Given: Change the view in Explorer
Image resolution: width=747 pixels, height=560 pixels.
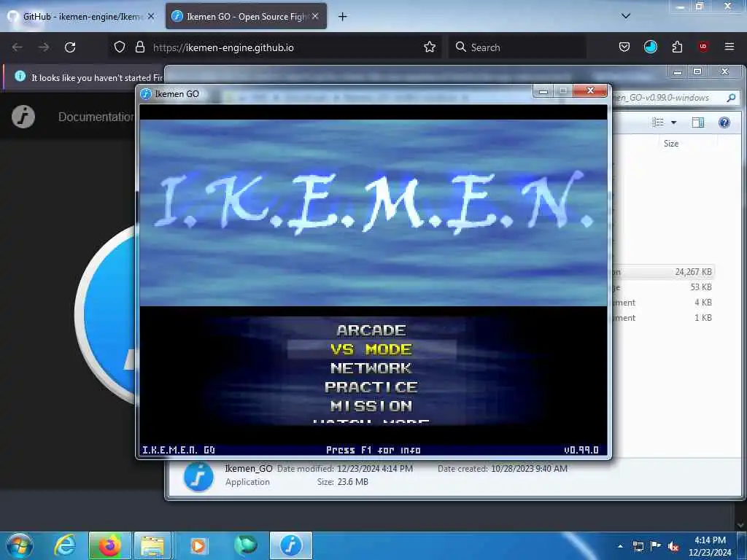Looking at the screenshot, I should tap(658, 122).
